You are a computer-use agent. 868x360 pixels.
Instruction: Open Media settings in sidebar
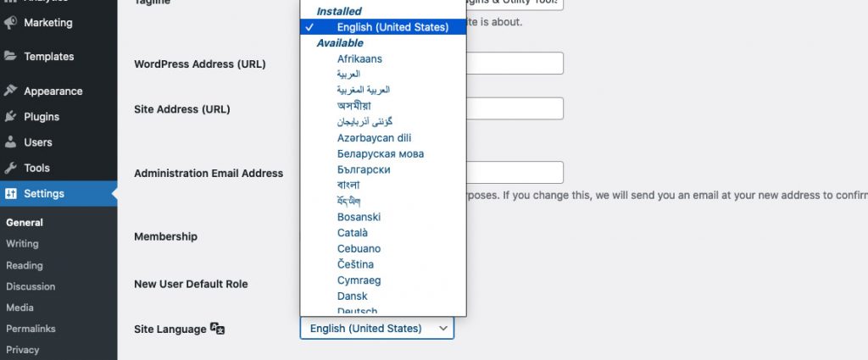point(20,307)
